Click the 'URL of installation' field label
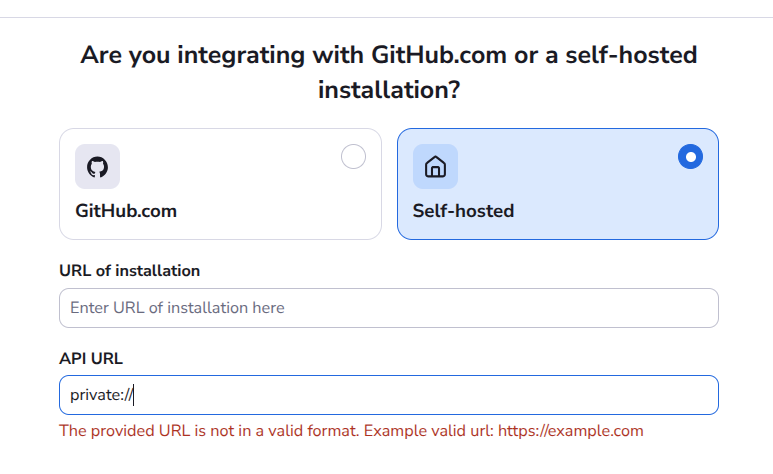 pos(130,271)
